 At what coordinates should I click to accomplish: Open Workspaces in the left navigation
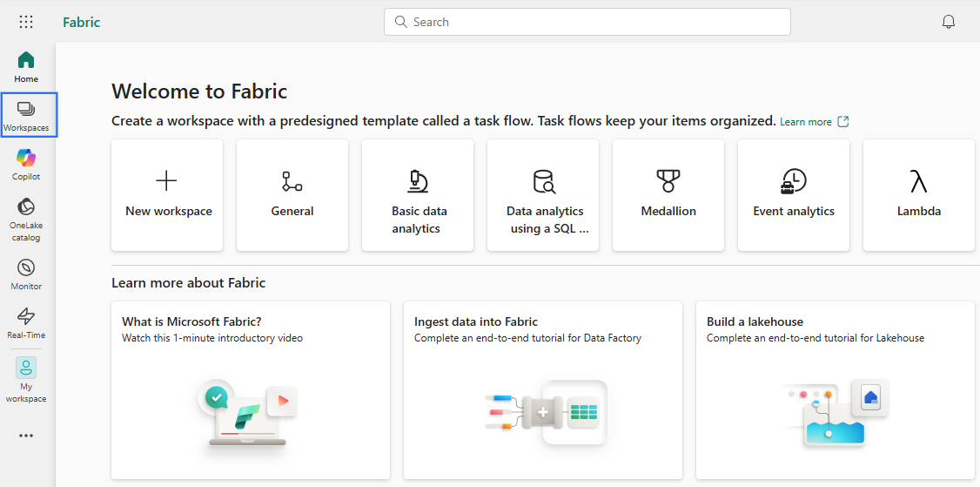[x=26, y=115]
